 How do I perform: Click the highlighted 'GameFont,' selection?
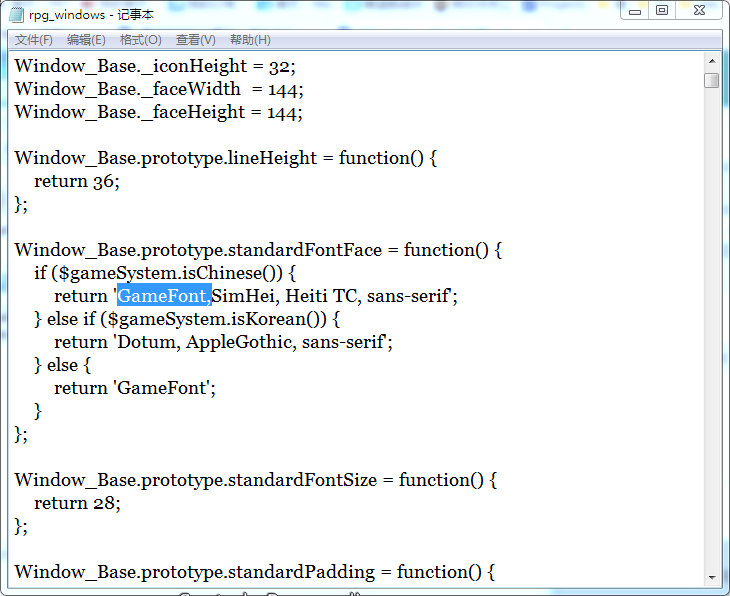(x=164, y=296)
